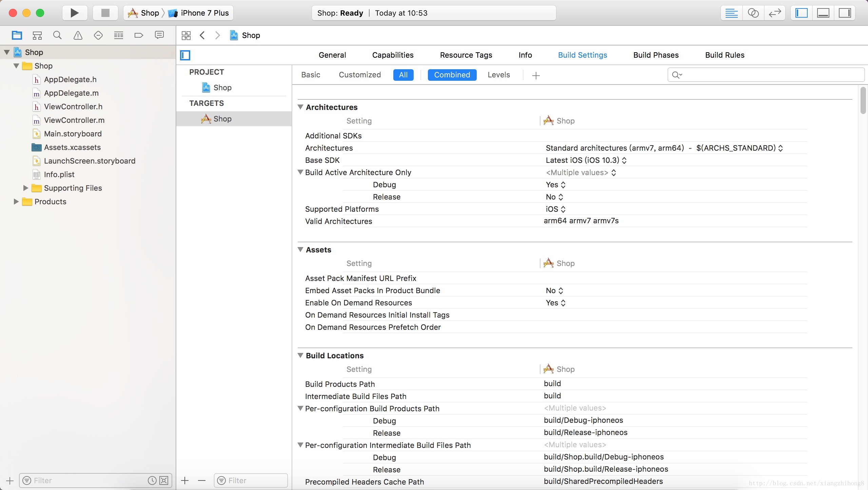The image size is (868, 490).
Task: Change Debug active architecture Yes value
Action: 556,185
